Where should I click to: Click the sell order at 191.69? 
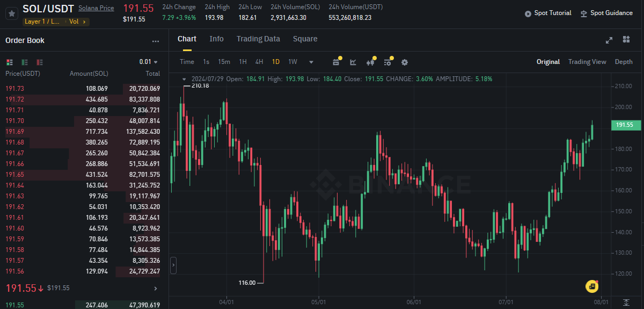83,132
